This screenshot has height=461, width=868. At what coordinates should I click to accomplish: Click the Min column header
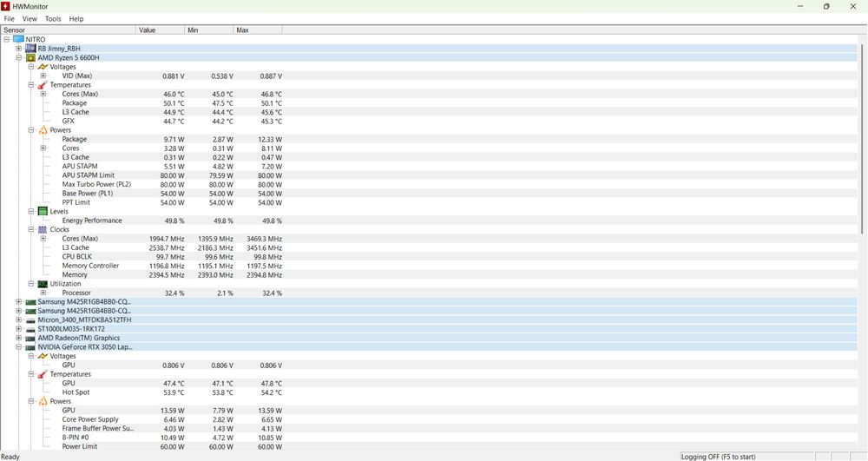(209, 30)
